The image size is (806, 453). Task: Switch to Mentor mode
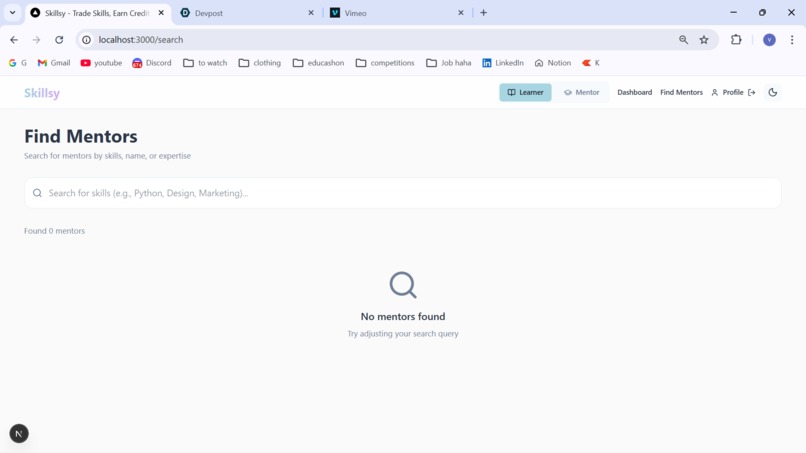pyautogui.click(x=581, y=93)
